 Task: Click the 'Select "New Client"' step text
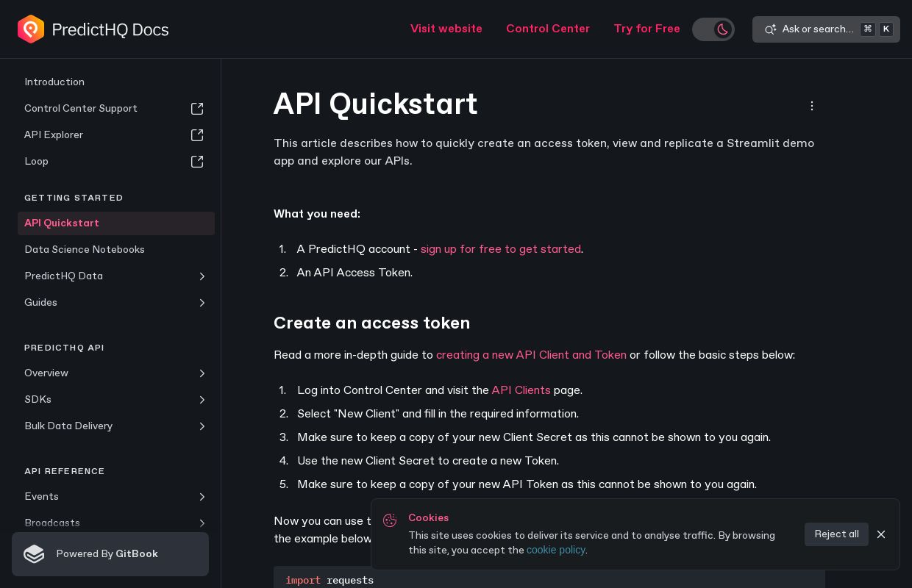pyautogui.click(x=438, y=414)
